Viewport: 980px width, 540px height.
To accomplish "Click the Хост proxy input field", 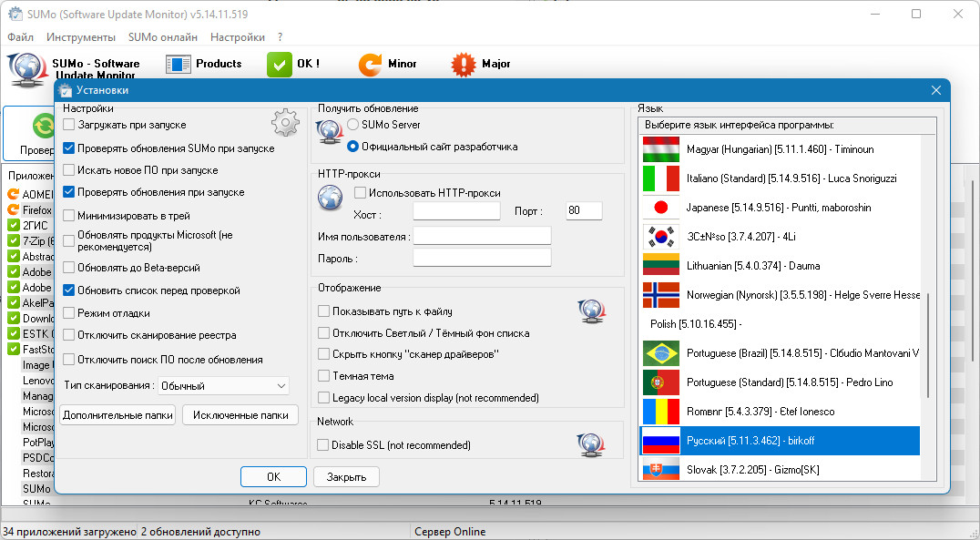I will point(456,211).
